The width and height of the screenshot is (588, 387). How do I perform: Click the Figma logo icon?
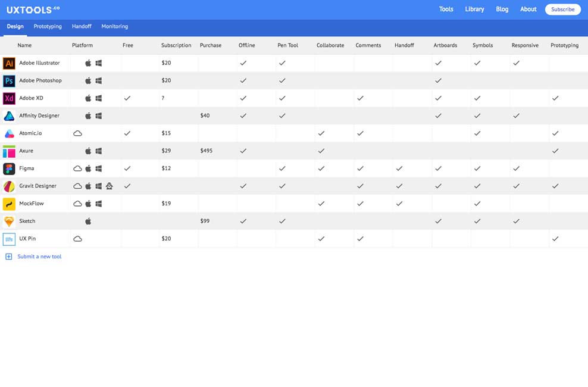(x=9, y=168)
